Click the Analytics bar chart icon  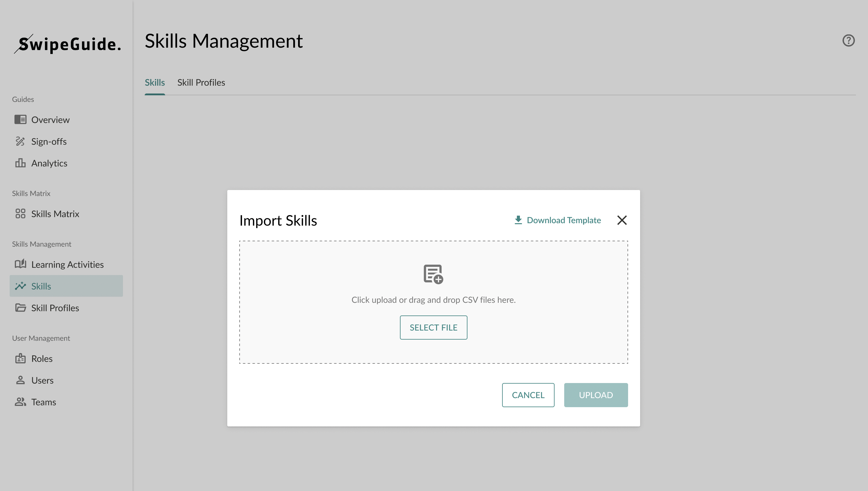tap(20, 163)
